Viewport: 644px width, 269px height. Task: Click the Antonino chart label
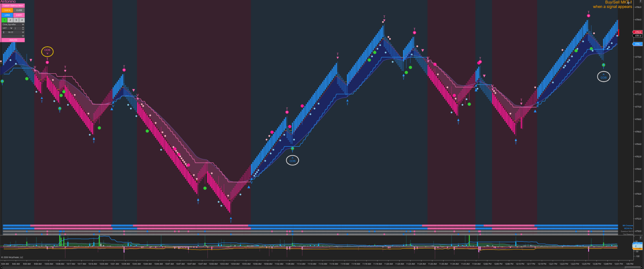coord(8,2)
